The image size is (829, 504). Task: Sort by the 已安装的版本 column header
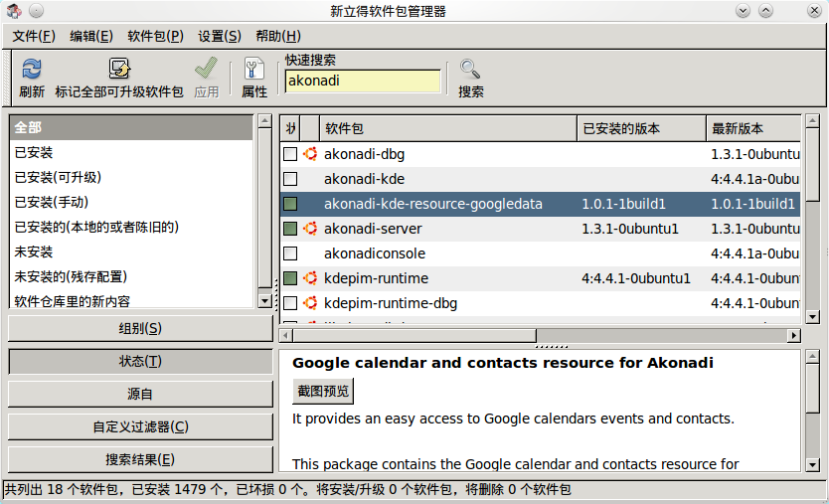(641, 128)
